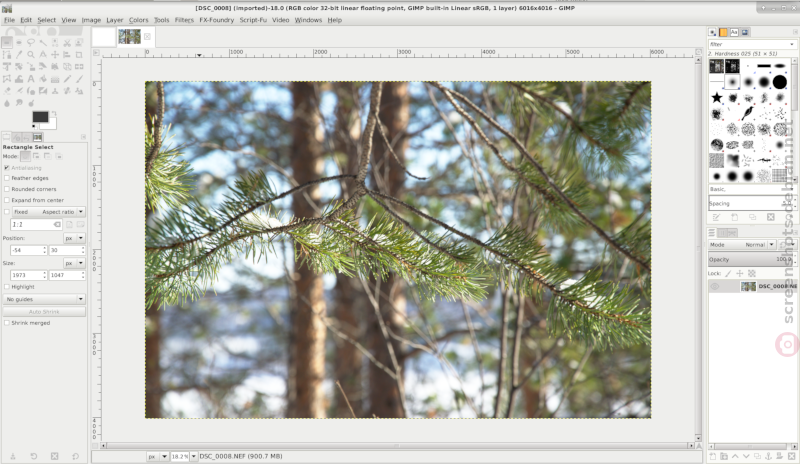Click the Auto Shrink button
Screen dimensions: 800x464
[44, 311]
